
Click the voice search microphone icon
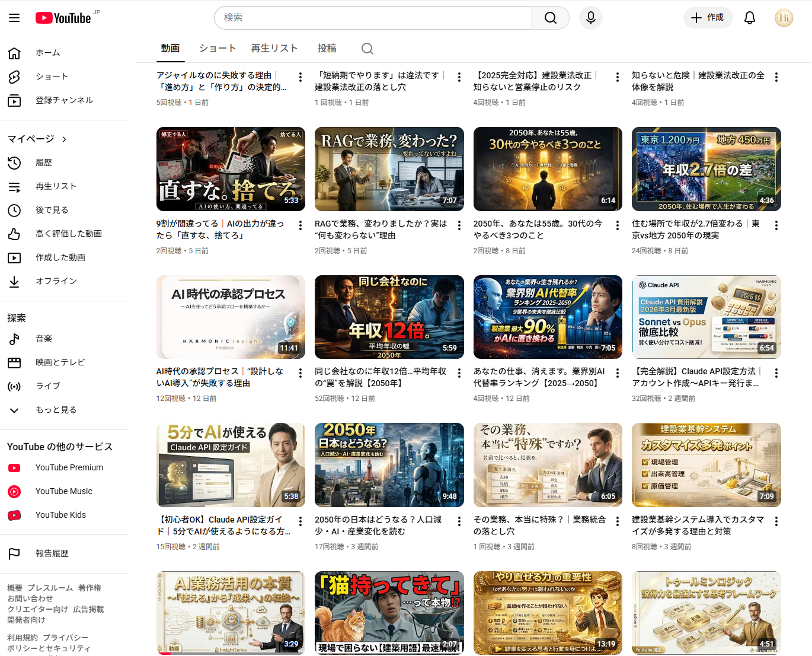point(591,17)
